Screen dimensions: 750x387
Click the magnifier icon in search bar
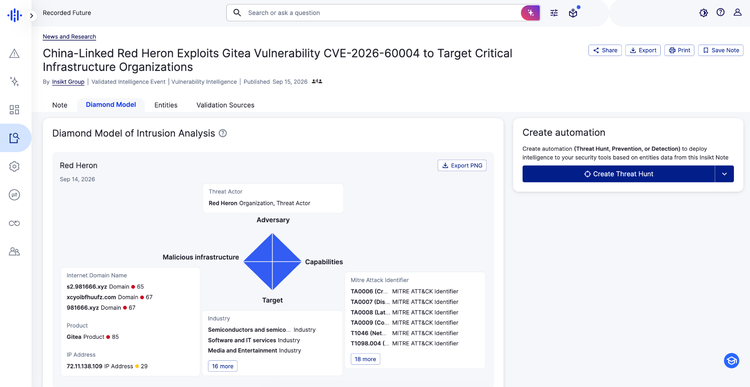[237, 13]
